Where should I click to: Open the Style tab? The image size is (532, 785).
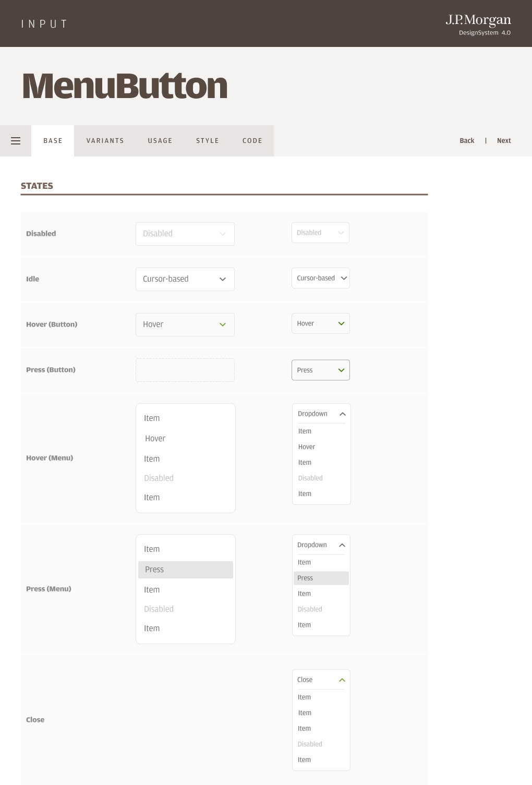point(208,141)
